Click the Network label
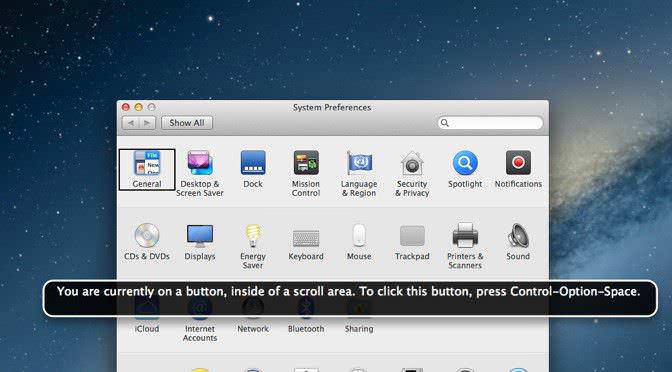 [253, 329]
